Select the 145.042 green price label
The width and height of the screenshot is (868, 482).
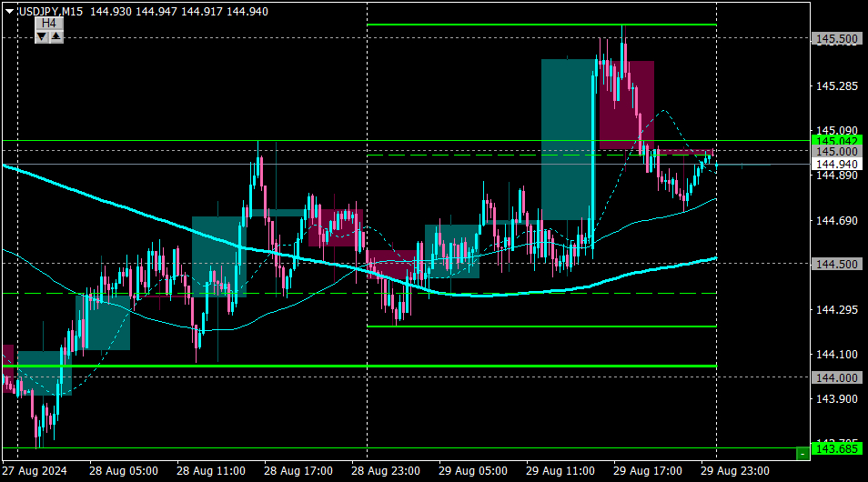[x=836, y=141]
